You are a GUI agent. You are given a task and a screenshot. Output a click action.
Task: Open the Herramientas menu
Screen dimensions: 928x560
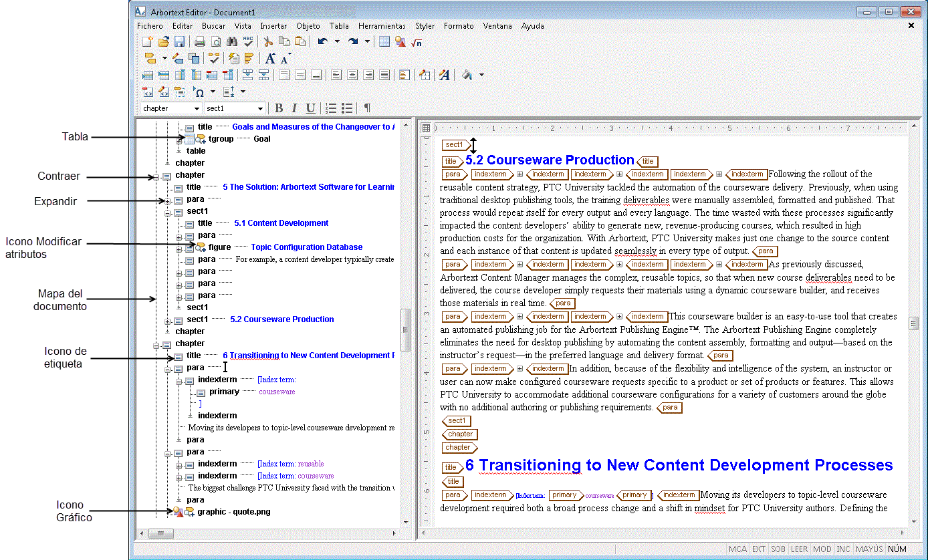point(382,26)
